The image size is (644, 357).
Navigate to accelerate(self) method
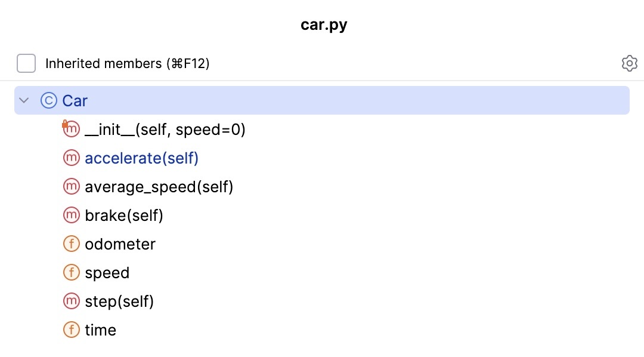(x=141, y=158)
